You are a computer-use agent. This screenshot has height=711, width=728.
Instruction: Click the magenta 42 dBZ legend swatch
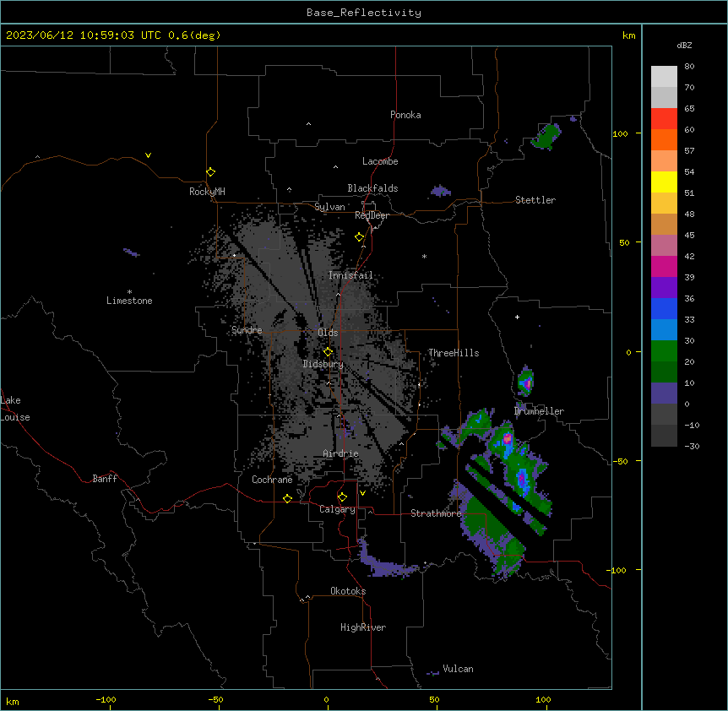click(x=664, y=266)
